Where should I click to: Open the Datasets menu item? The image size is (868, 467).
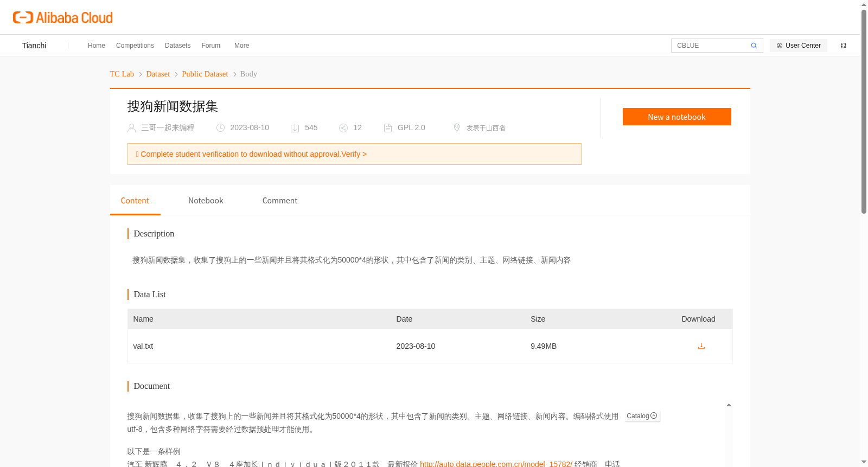coord(177,46)
